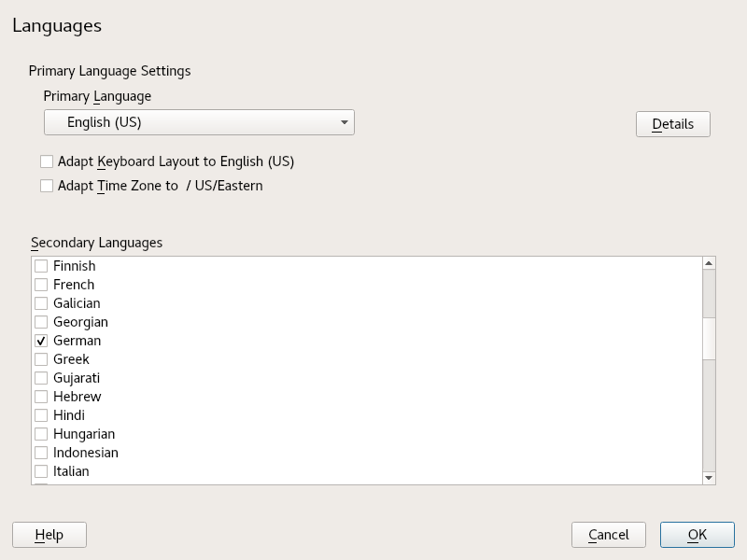Screen dimensions: 747x560
Task: Check the Italian language checkbox
Action: 41,471
